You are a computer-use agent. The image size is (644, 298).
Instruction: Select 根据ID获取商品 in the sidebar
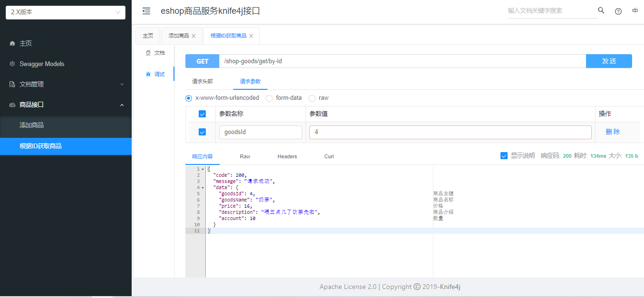click(66, 146)
